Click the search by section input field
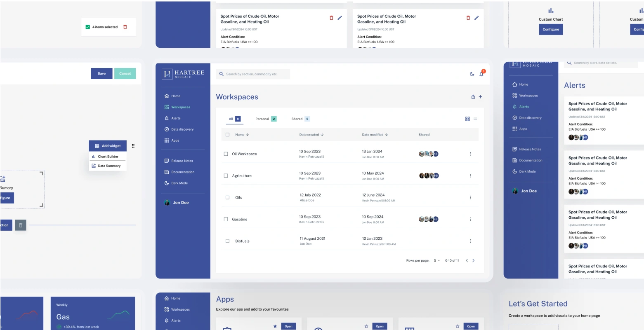This screenshot has width=644, height=330. tap(252, 74)
